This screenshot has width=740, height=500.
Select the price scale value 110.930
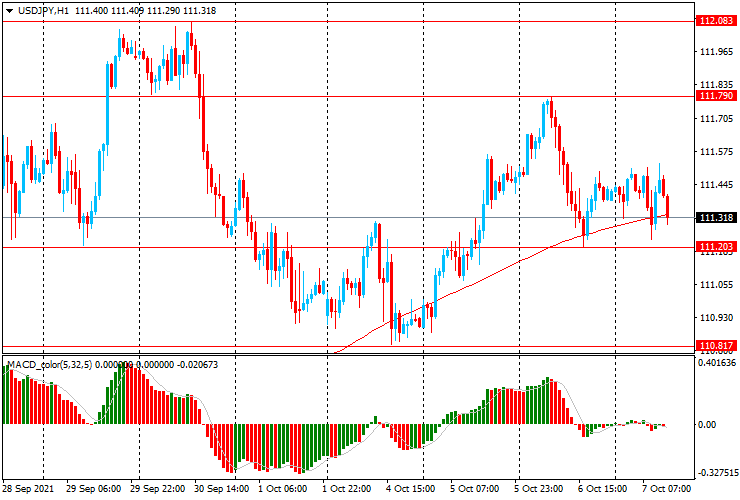(x=716, y=318)
